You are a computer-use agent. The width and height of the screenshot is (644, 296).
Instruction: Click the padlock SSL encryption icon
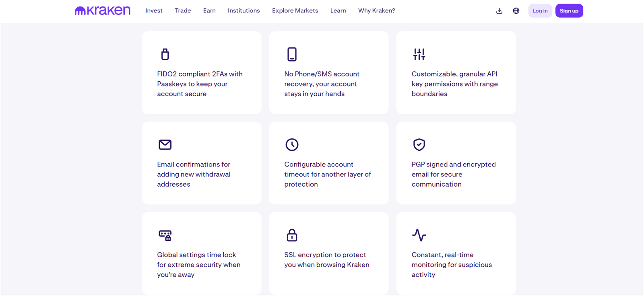292,235
